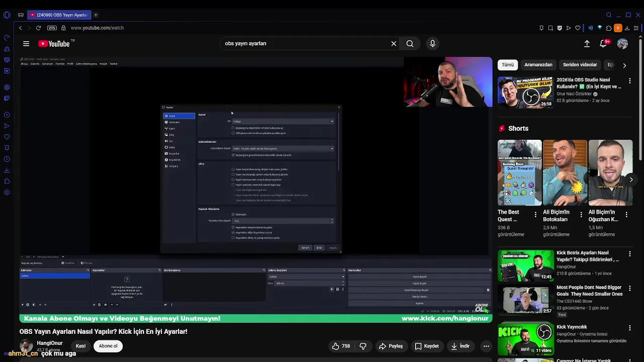Image resolution: width=644 pixels, height=362 pixels.
Task: Check the third checkbox in the Çıkış section
Action: pos(233,179)
